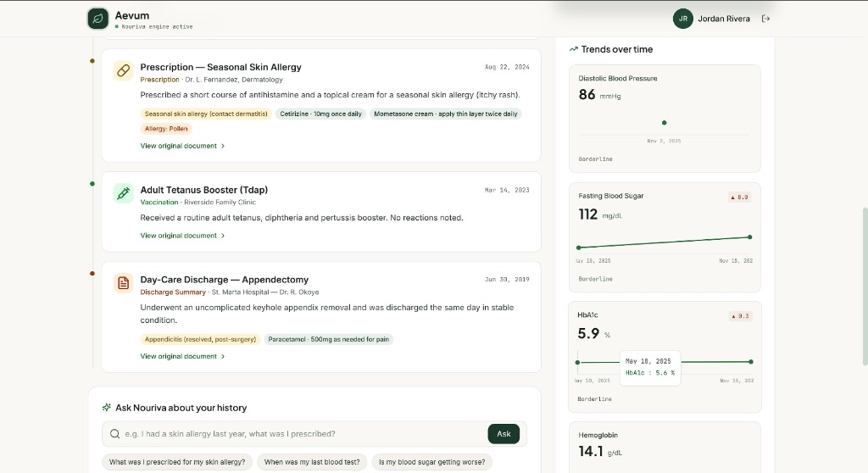The image size is (868, 473).
Task: Click the Paracetamol 500mg as needed tag
Action: [328, 339]
